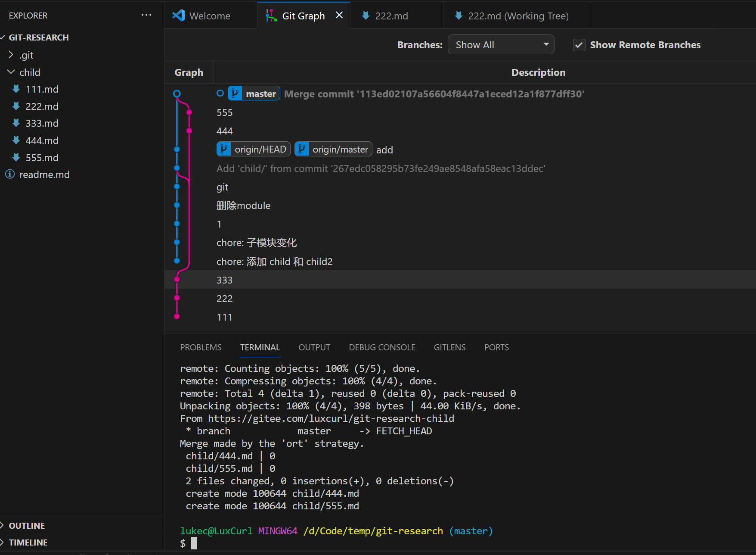This screenshot has height=555, width=756.
Task: Open the Branches Show All dropdown
Action: (x=501, y=45)
